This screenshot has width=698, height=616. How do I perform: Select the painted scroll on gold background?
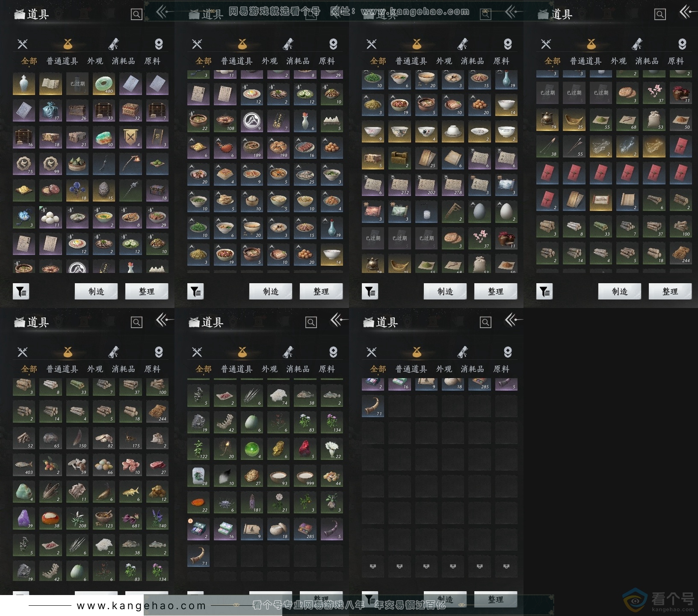[x=600, y=199]
